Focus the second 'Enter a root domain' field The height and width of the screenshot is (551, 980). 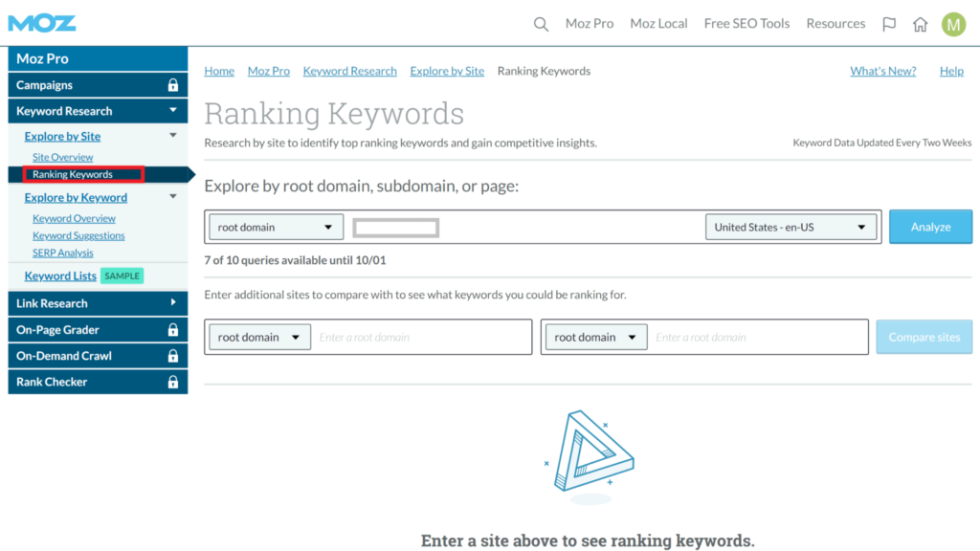click(x=758, y=338)
